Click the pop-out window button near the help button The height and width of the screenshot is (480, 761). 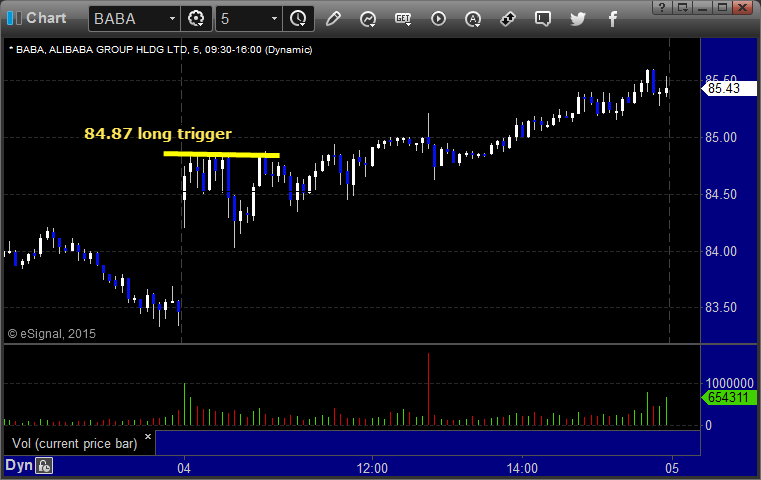click(x=682, y=7)
